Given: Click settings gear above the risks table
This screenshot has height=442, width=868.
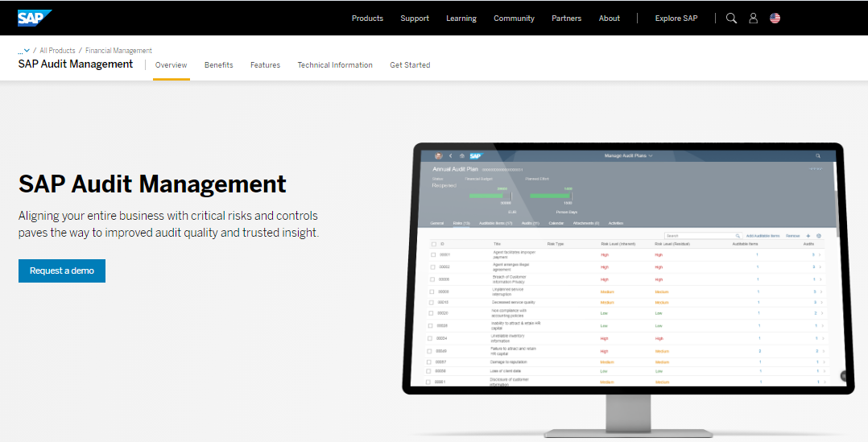Looking at the screenshot, I should [x=819, y=236].
